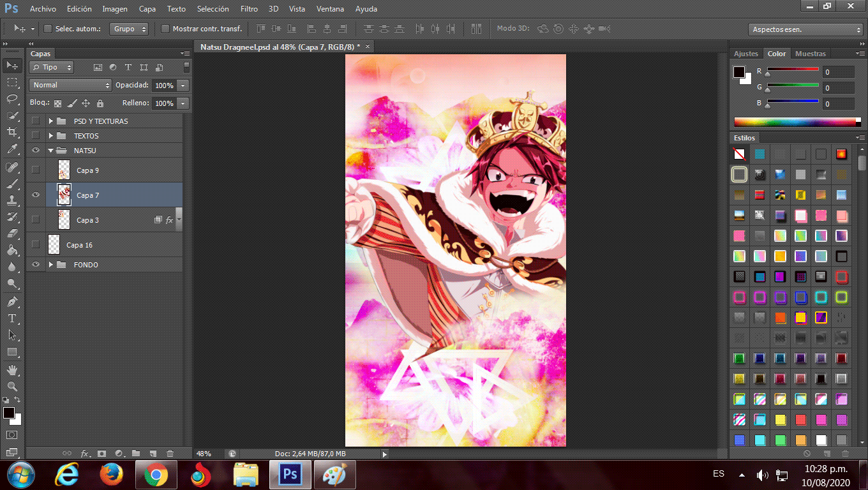
Task: Show the Capa 9 layer
Action: pos(36,170)
